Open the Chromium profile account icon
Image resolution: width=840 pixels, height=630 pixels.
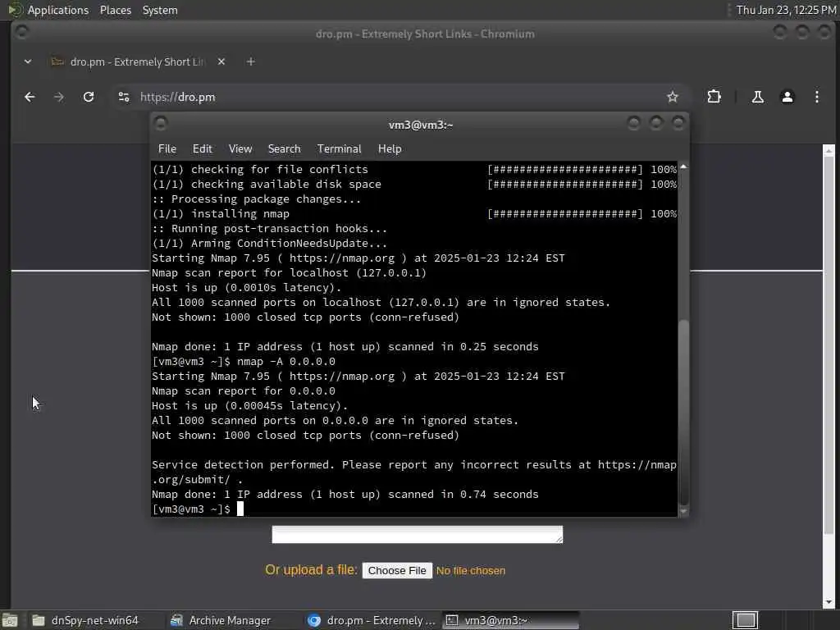pyautogui.click(x=787, y=97)
